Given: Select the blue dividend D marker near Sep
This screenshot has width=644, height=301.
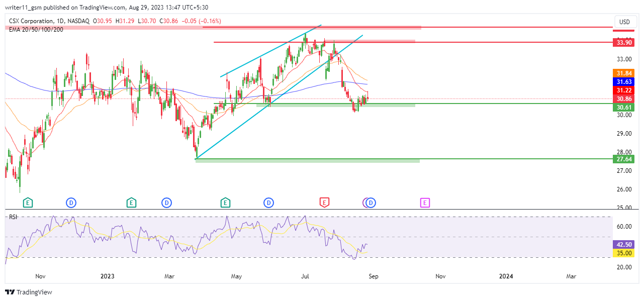Looking at the screenshot, I should pyautogui.click(x=372, y=203).
